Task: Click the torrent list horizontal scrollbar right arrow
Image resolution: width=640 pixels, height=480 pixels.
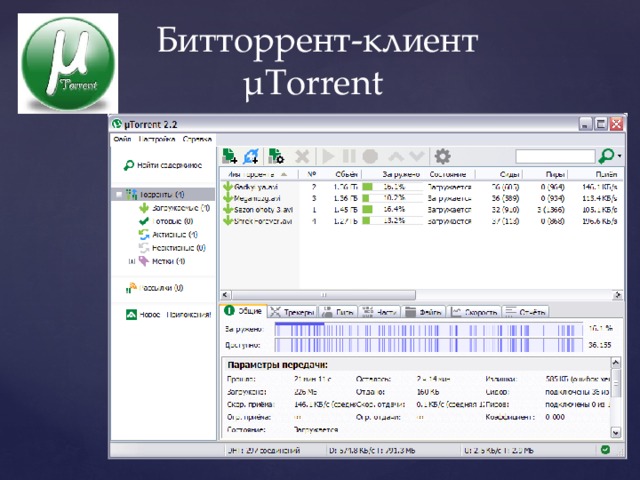Action: 618,295
